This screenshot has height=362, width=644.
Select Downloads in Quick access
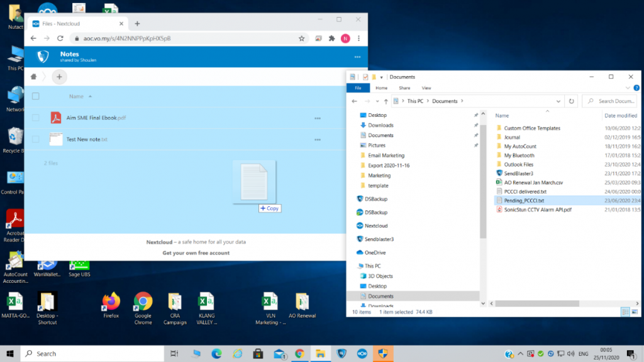point(380,125)
